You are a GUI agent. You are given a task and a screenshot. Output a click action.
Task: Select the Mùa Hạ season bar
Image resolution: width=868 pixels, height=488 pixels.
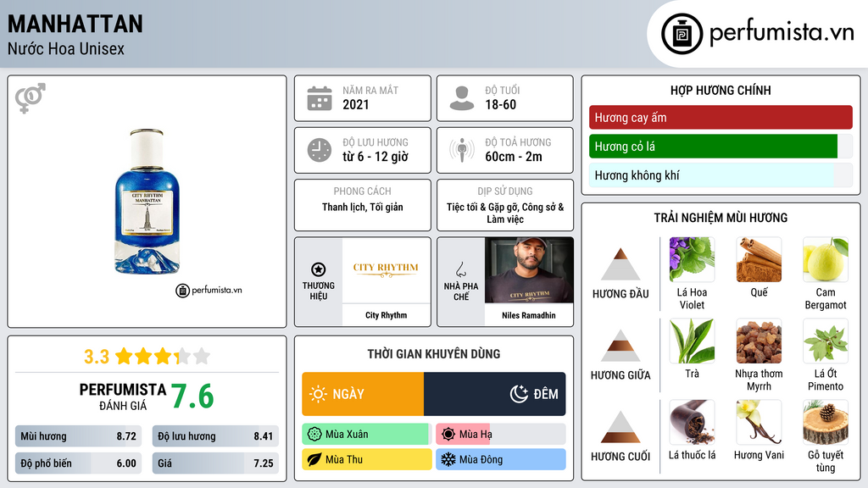tap(501, 435)
